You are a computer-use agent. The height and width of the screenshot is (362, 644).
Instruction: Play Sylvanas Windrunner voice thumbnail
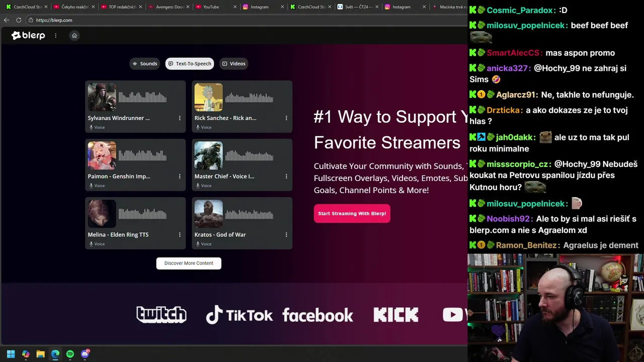click(x=102, y=97)
